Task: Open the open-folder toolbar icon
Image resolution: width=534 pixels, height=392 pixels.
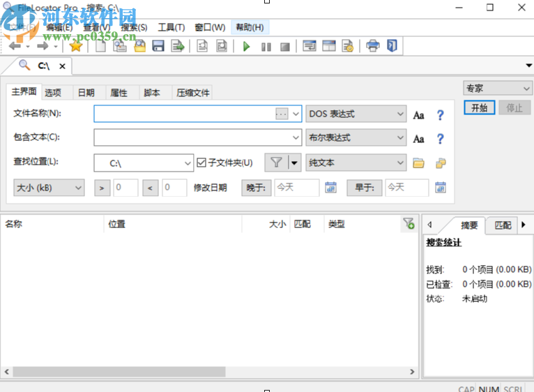Action: tap(139, 45)
